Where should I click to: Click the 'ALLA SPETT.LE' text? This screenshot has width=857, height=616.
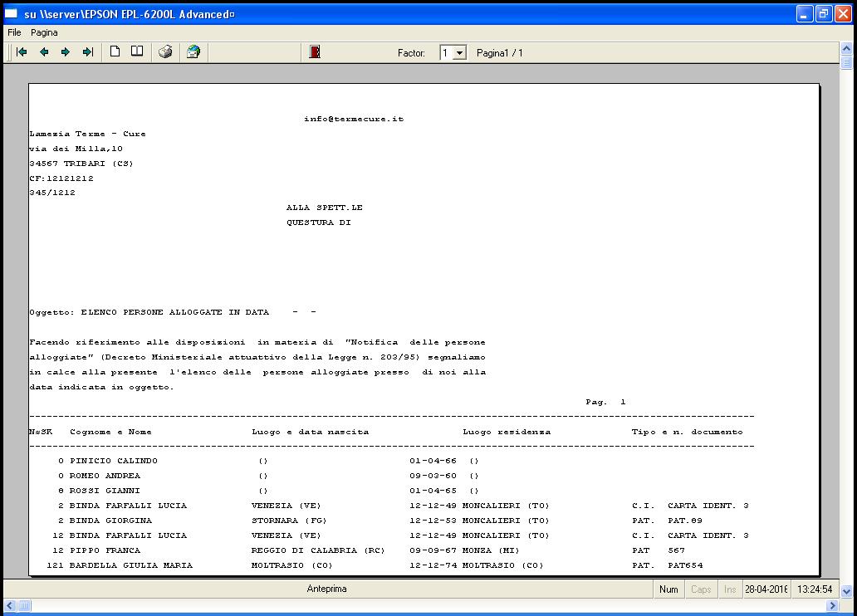point(325,208)
